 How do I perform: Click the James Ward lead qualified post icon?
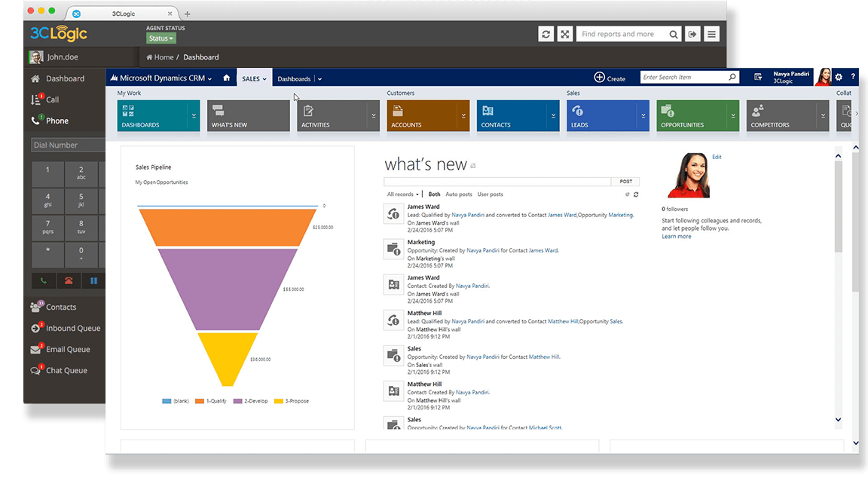point(393,214)
